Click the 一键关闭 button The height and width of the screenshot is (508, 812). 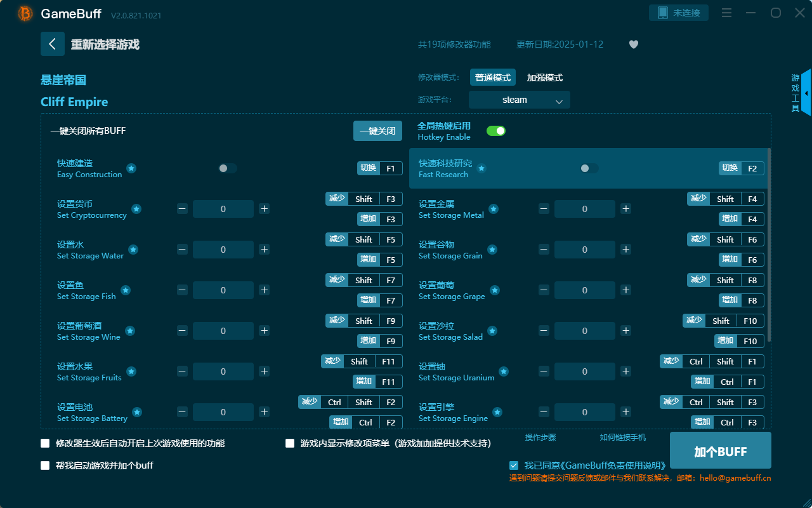[x=377, y=130]
